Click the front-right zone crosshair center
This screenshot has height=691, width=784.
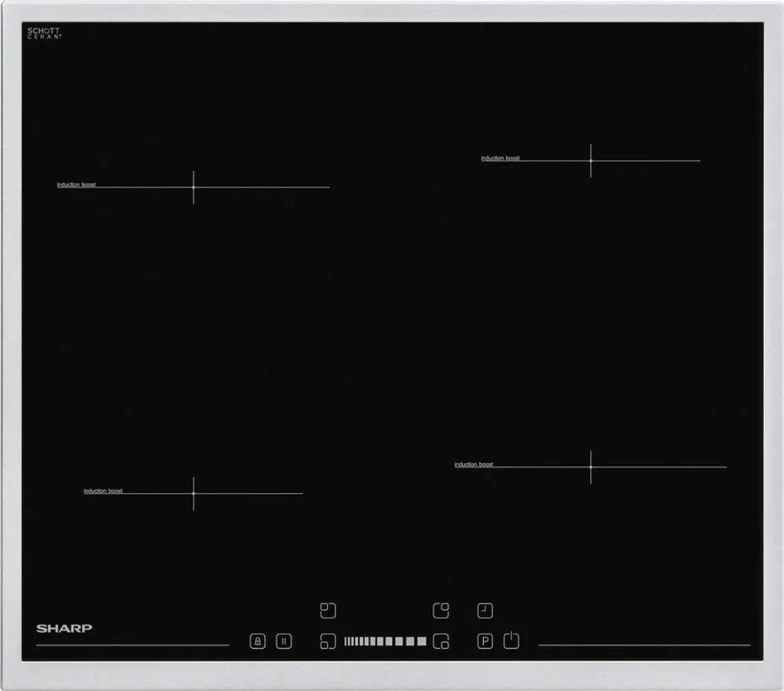click(590, 467)
